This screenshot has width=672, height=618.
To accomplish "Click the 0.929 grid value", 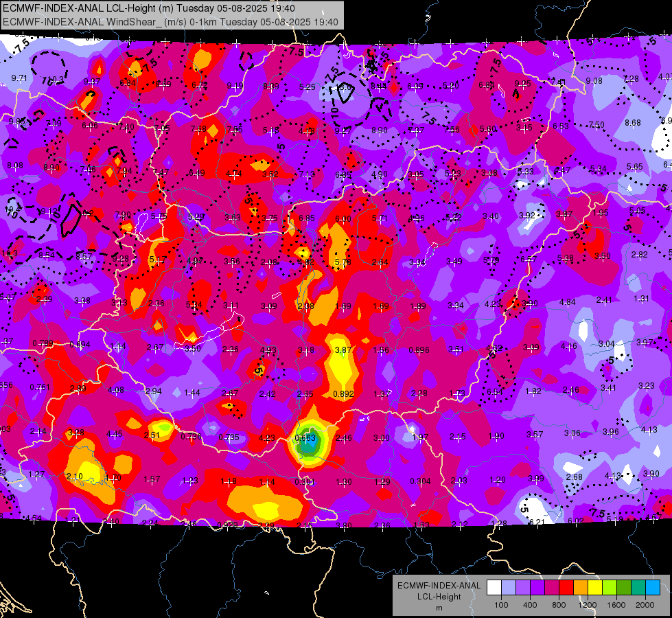I will (x=228, y=525).
